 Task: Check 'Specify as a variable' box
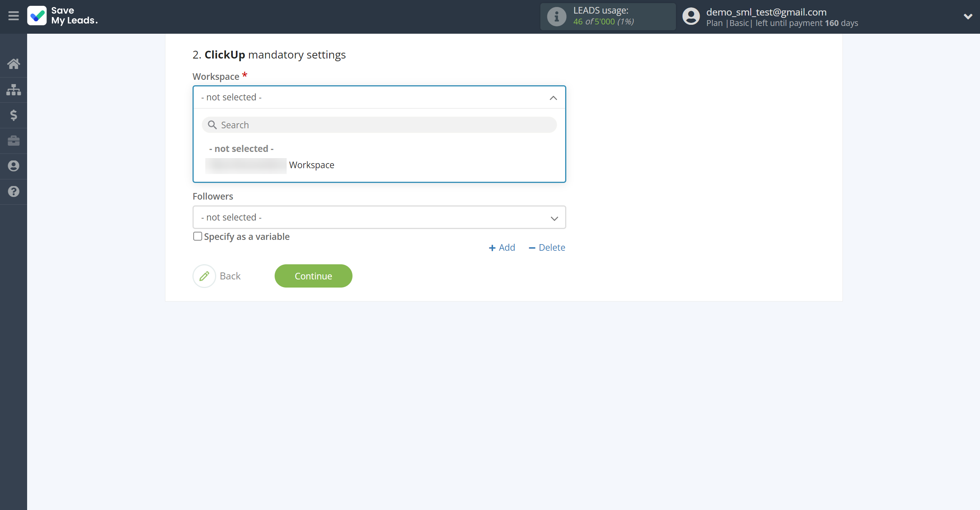point(198,236)
